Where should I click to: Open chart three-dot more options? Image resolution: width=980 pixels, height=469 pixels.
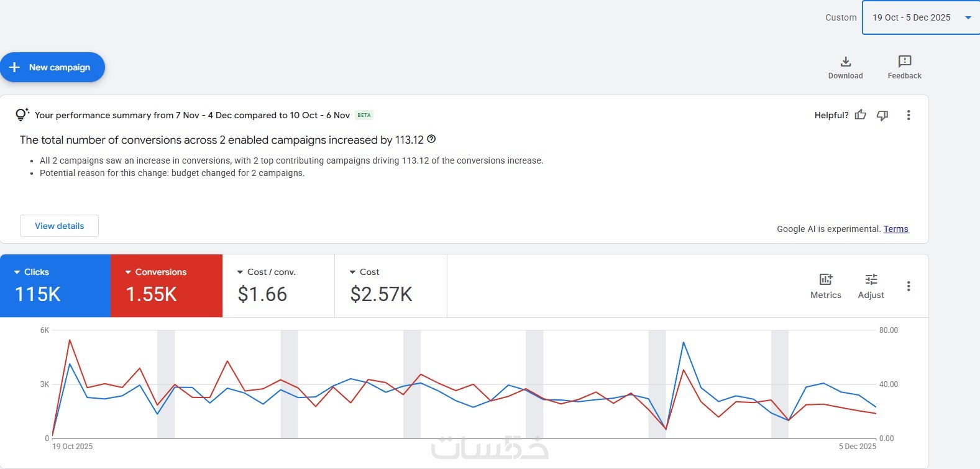point(908,286)
